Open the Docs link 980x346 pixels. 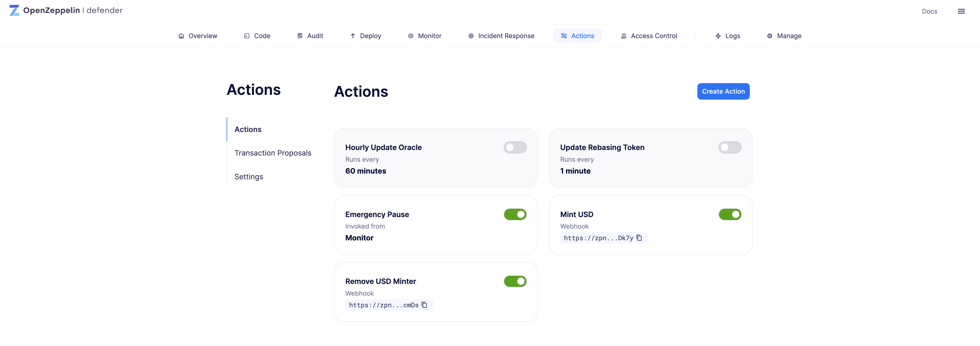click(x=929, y=11)
